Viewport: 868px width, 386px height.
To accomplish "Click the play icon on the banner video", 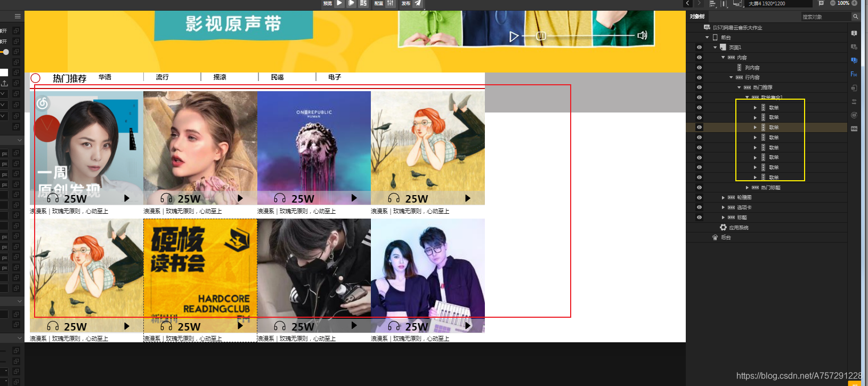I will tap(514, 36).
